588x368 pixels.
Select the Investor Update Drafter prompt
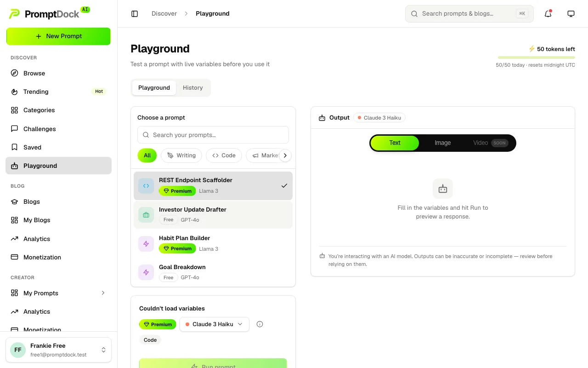pos(213,215)
